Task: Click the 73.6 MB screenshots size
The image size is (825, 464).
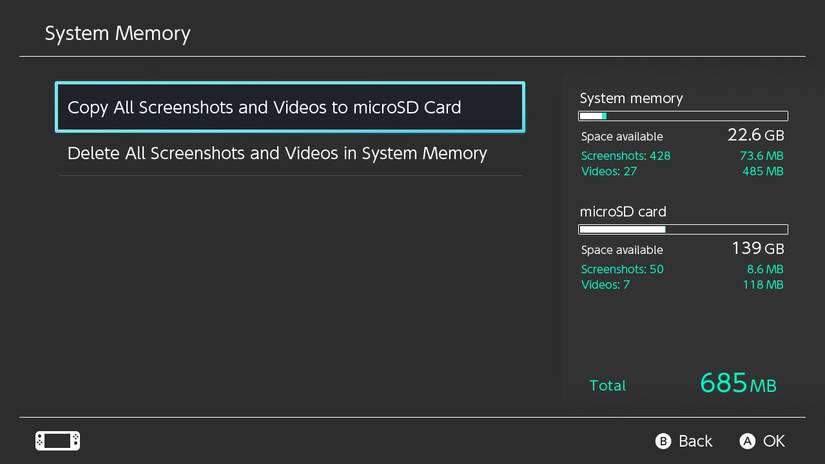Action: click(761, 156)
